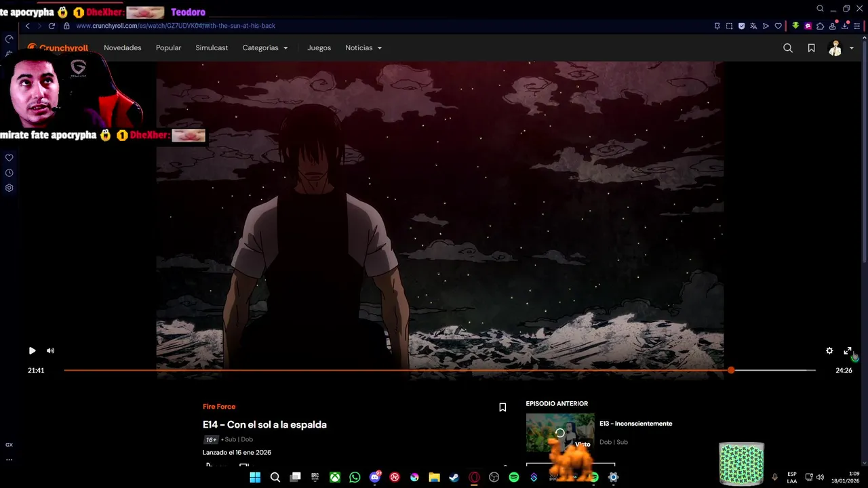
Task: Open the ESP LAA language indicator
Action: pyautogui.click(x=792, y=477)
